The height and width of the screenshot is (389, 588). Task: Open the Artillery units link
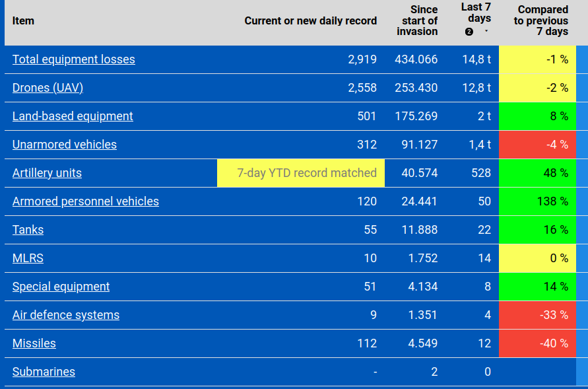(47, 173)
